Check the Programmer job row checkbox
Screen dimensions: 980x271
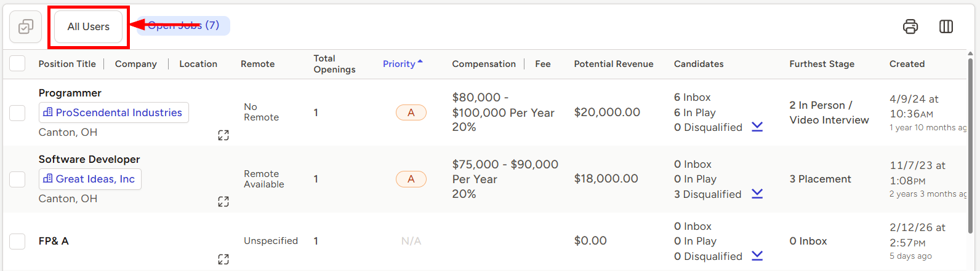coord(17,112)
